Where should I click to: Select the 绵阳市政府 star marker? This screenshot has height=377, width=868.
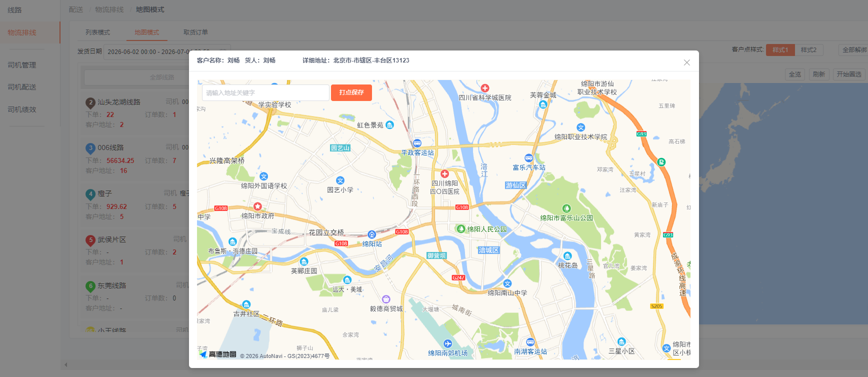[257, 206]
